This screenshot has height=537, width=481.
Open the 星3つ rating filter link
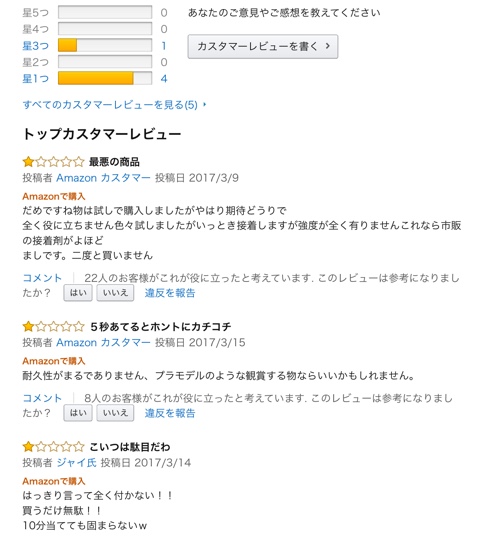[36, 46]
